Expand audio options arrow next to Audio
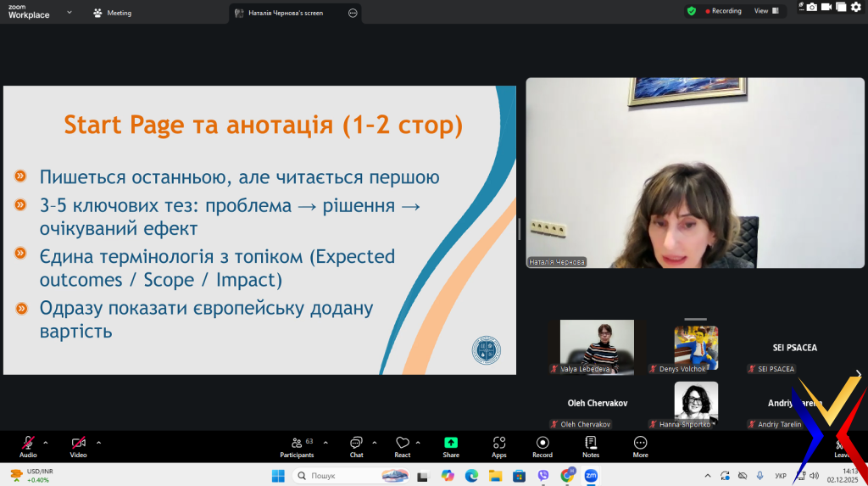The height and width of the screenshot is (486, 868). pyautogui.click(x=46, y=443)
